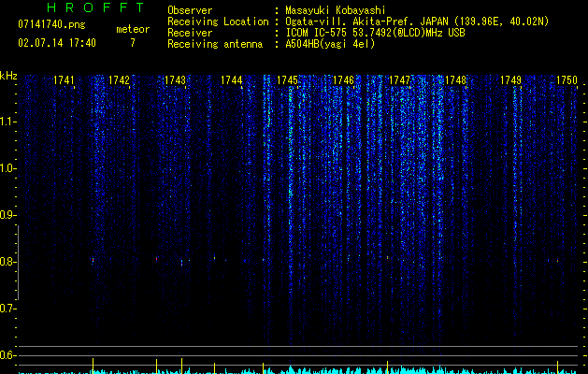The image size is (588, 374).
Task: Click the meteor echo dot near 1750
Action: 558,260
